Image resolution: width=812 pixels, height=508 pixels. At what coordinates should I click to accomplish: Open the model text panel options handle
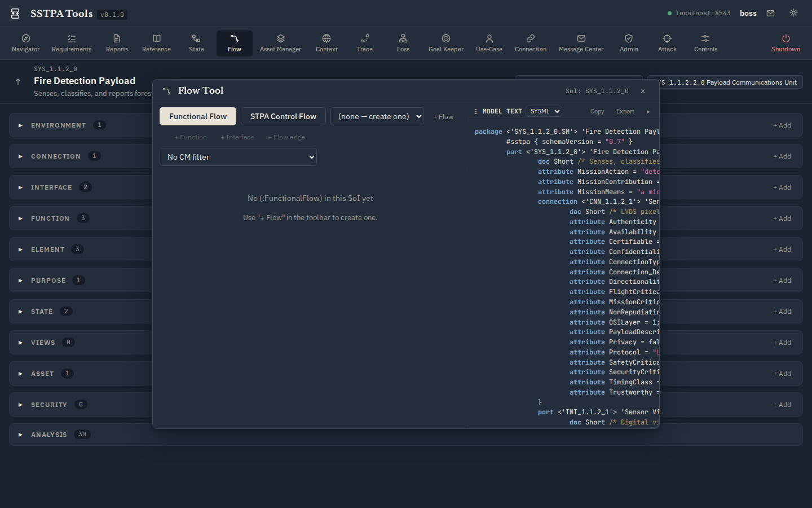(x=476, y=112)
